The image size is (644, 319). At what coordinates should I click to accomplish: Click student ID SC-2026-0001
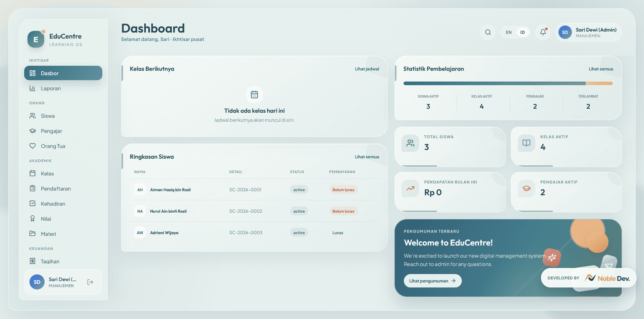pos(246,190)
